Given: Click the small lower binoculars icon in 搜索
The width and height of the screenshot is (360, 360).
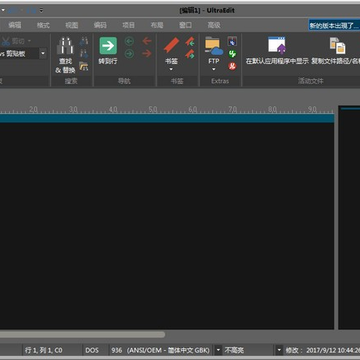Looking at the screenshot, I should (x=84, y=54).
